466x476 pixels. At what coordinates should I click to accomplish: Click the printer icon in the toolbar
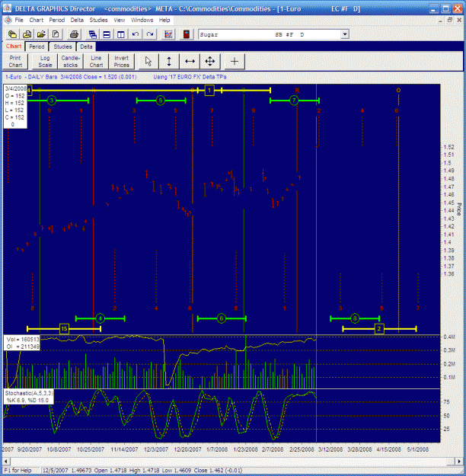pos(74,34)
